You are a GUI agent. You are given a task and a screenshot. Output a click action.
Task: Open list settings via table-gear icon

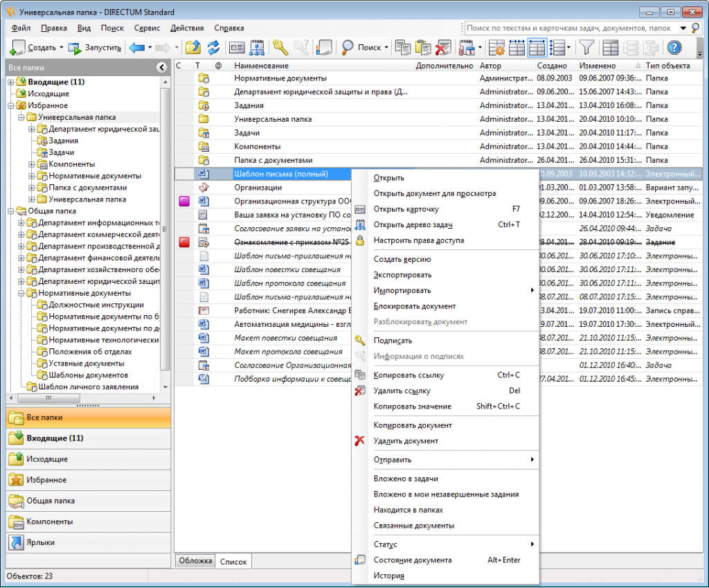496,48
